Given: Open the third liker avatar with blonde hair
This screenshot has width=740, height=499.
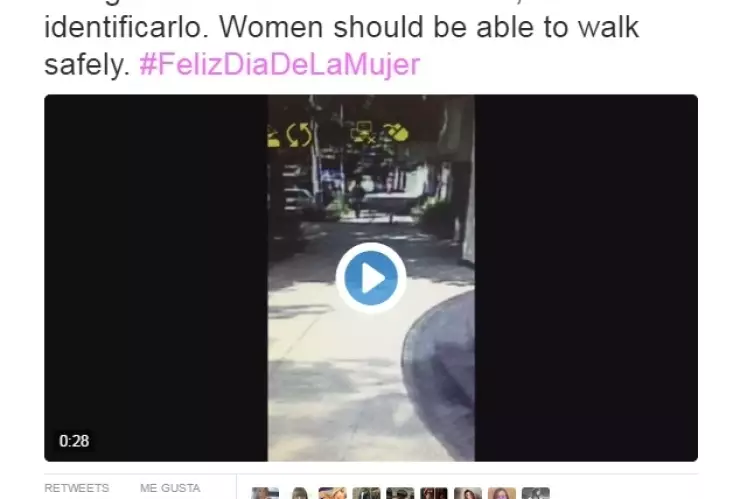Looking at the screenshot, I should tap(333, 493).
